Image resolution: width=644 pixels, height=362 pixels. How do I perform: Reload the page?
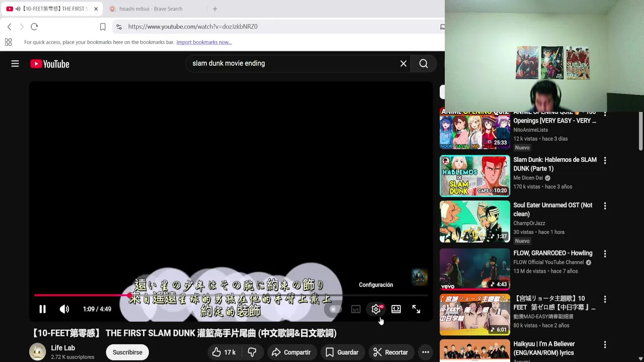coord(34,27)
